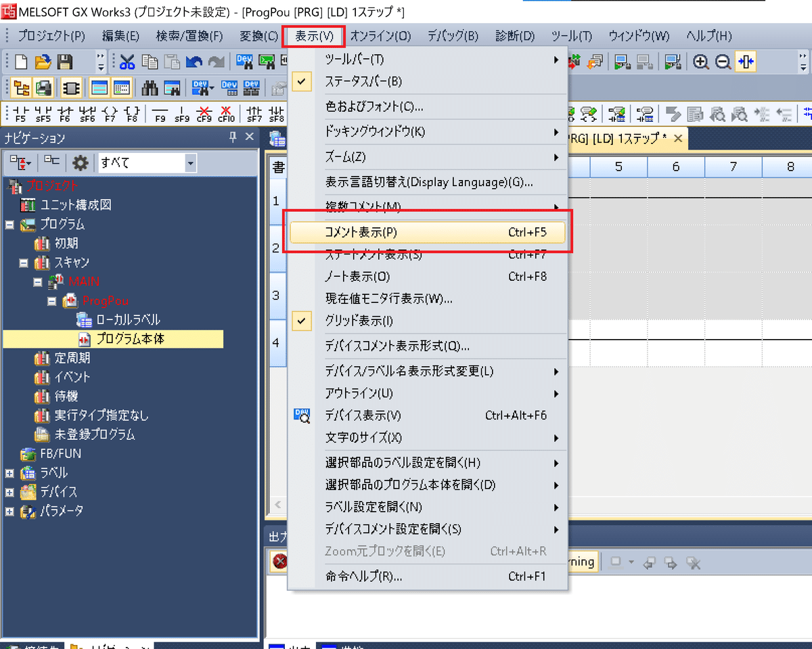Select FB/FUN in navigation tree
The width and height of the screenshot is (812, 649).
(x=60, y=454)
